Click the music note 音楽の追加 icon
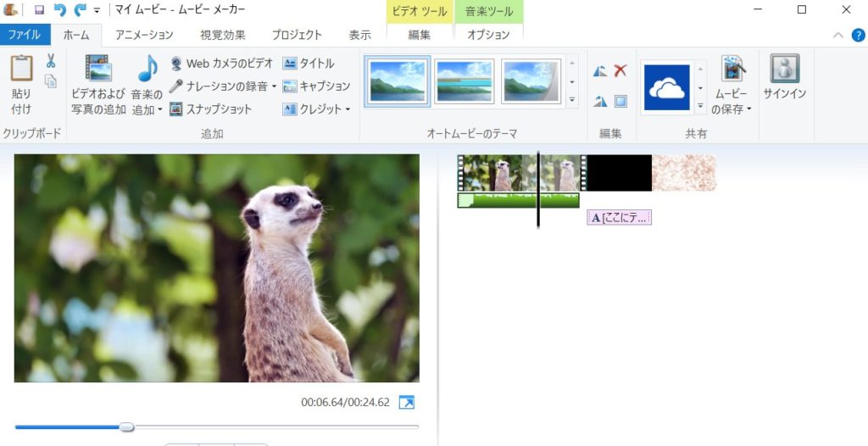Viewport: 868px width, 446px height. tap(147, 69)
